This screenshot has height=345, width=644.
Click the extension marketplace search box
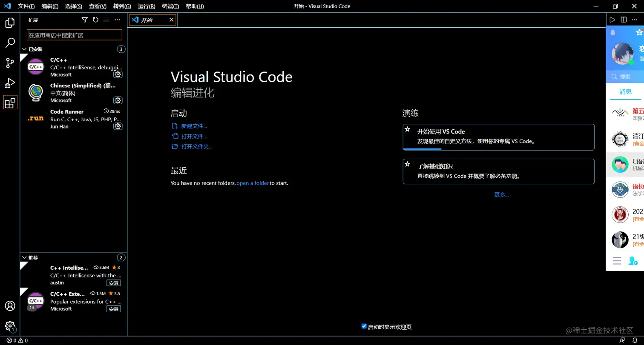coord(75,35)
